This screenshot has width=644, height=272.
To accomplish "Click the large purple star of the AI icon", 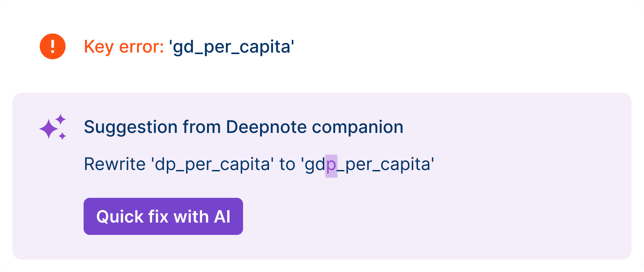I will click(49, 129).
